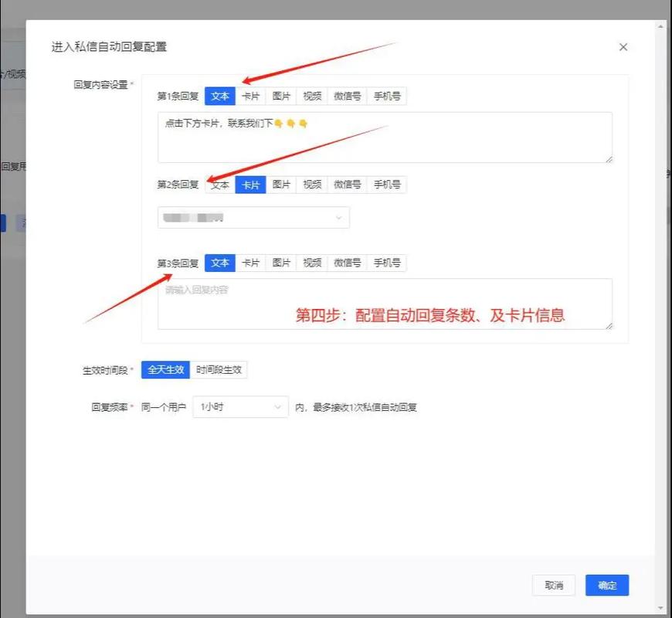
Task: Click the 取消 cancel button
Action: pyautogui.click(x=554, y=586)
